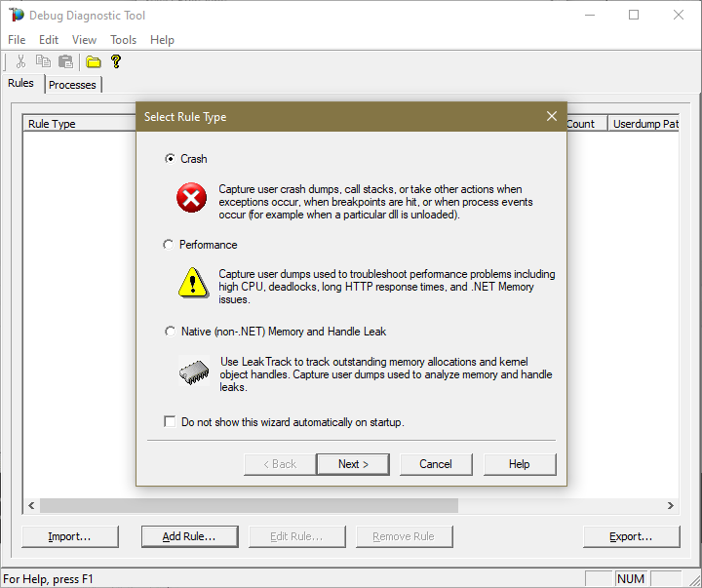This screenshot has width=702, height=588.
Task: Close the Select Rule Type dialog
Action: pos(552,116)
